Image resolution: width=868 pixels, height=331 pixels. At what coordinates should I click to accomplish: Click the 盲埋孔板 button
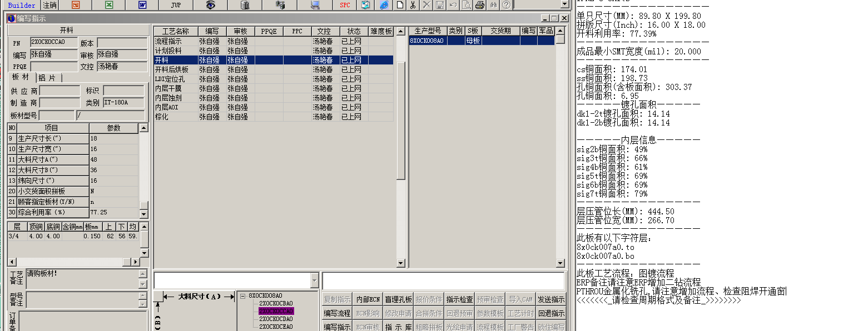pos(398,299)
